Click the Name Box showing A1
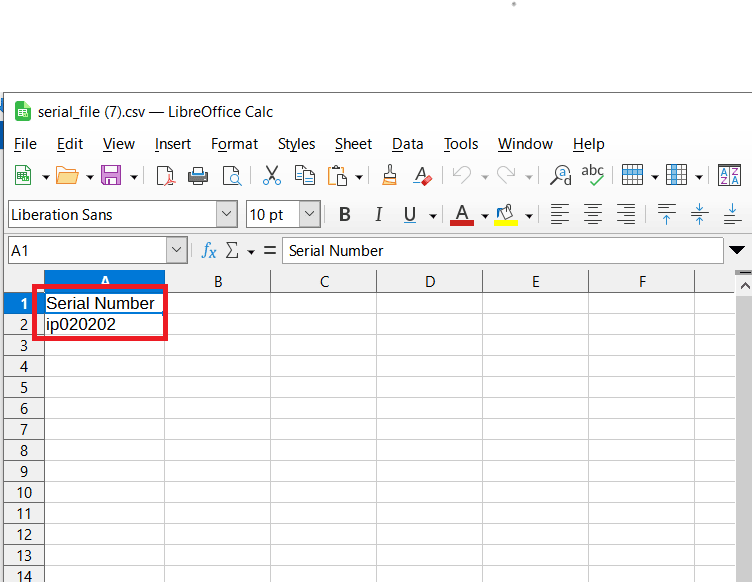This screenshot has height=582, width=752. [x=87, y=250]
